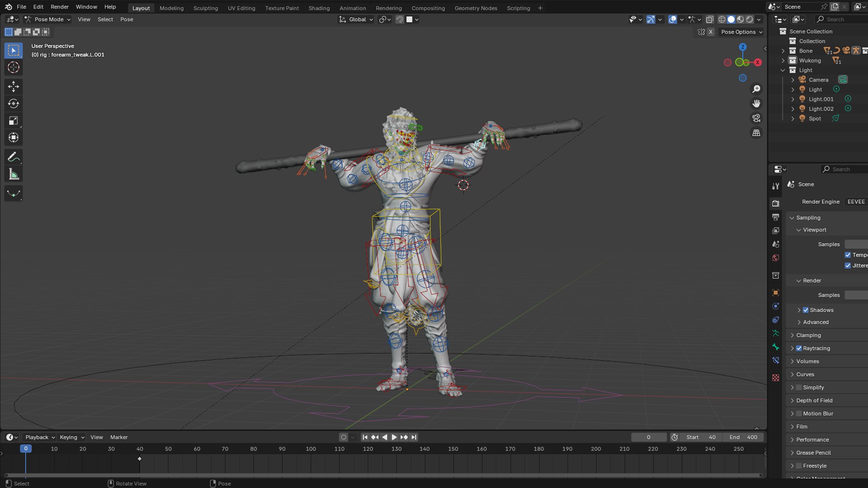Viewport: 868px width, 488px height.
Task: Choose the Measure ruler tool
Action: pyautogui.click(x=14, y=174)
